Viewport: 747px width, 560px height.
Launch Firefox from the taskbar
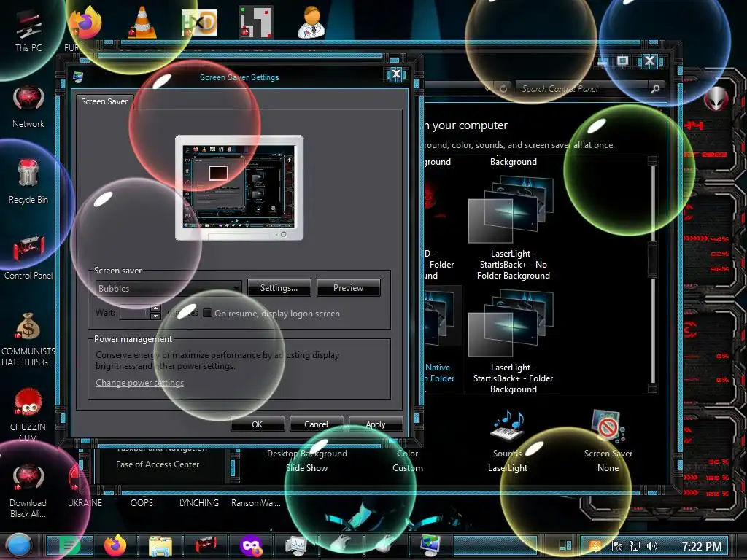click(115, 545)
